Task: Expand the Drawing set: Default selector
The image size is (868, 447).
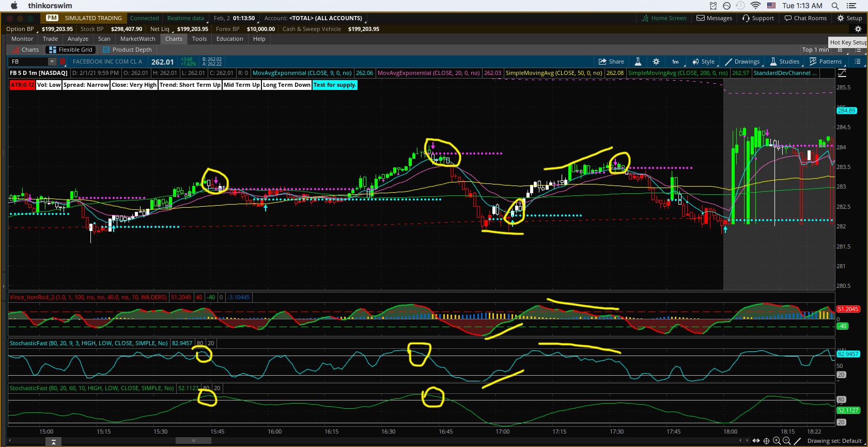Action: click(x=834, y=441)
